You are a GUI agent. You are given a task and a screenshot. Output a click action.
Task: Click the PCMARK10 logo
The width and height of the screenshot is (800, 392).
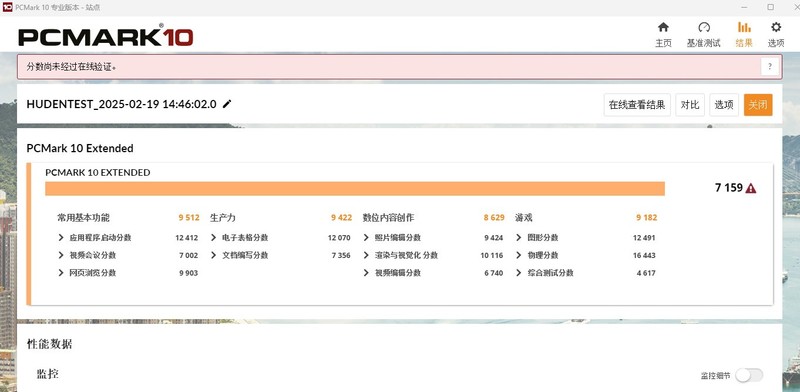pyautogui.click(x=106, y=37)
